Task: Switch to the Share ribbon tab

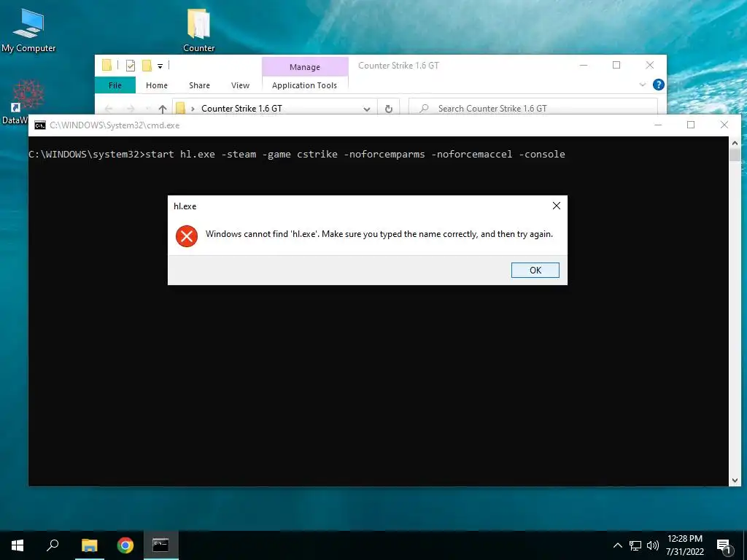Action: (199, 85)
